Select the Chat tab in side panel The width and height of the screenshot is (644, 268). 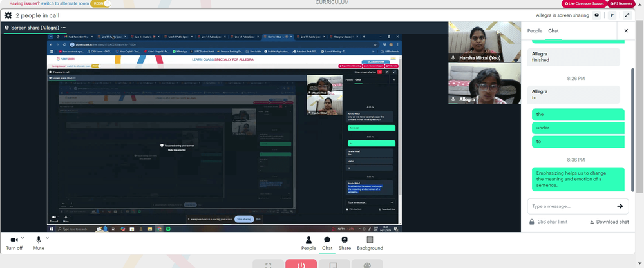point(553,31)
